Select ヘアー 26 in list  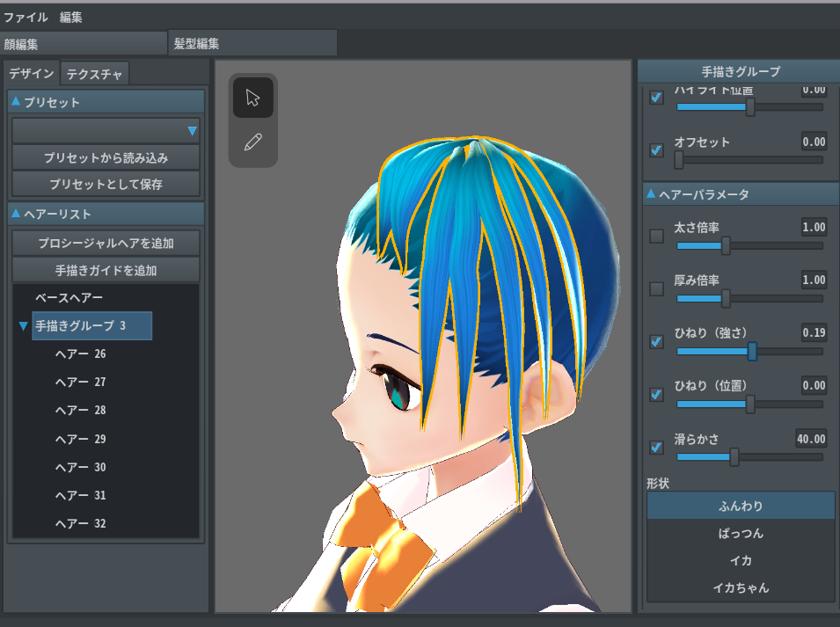81,354
